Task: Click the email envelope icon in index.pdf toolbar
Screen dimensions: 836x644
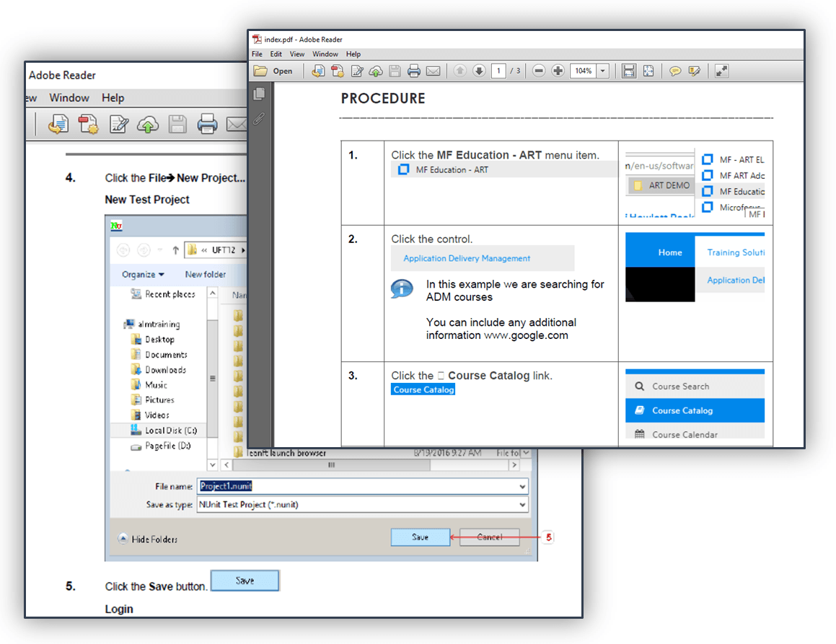Action: click(433, 71)
